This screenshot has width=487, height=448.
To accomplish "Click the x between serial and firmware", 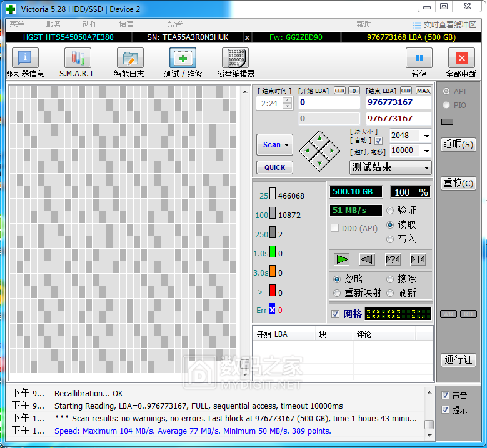I will coord(247,37).
